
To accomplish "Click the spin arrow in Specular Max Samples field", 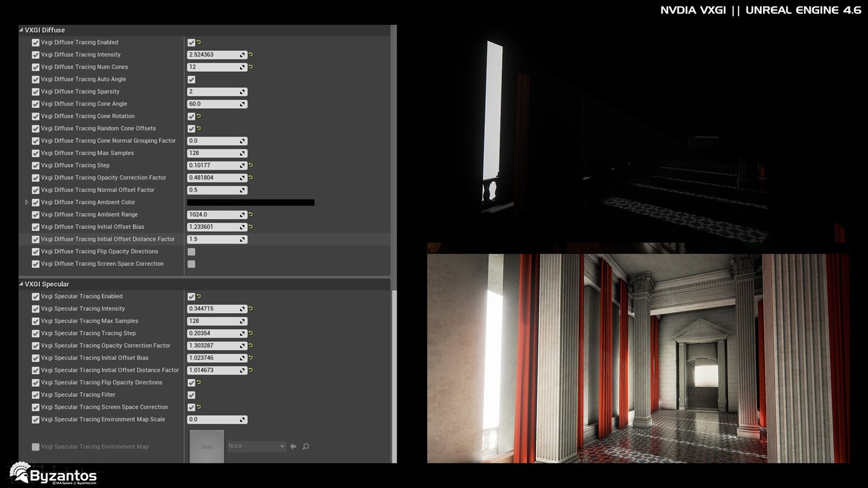I will click(242, 321).
